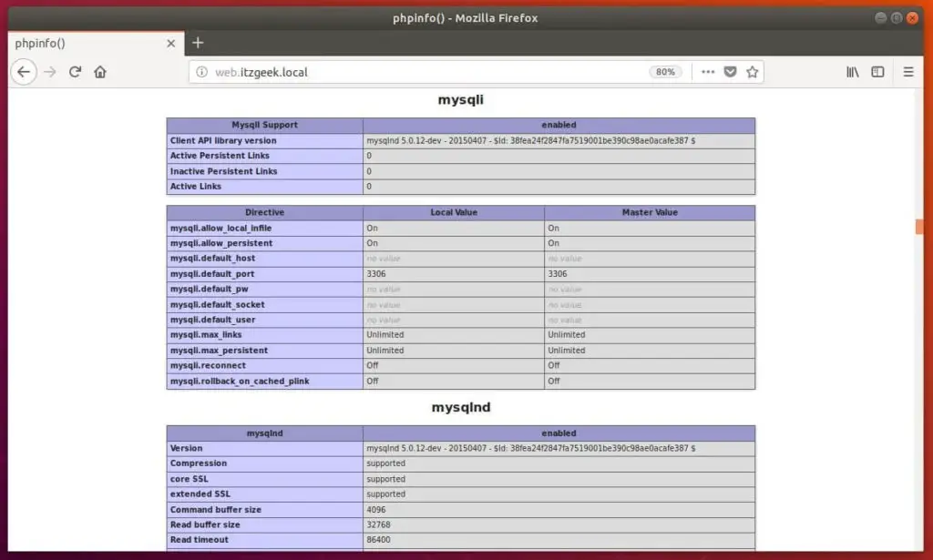Save page to Pocket
Image resolution: width=933 pixels, height=560 pixels.
pyautogui.click(x=730, y=72)
